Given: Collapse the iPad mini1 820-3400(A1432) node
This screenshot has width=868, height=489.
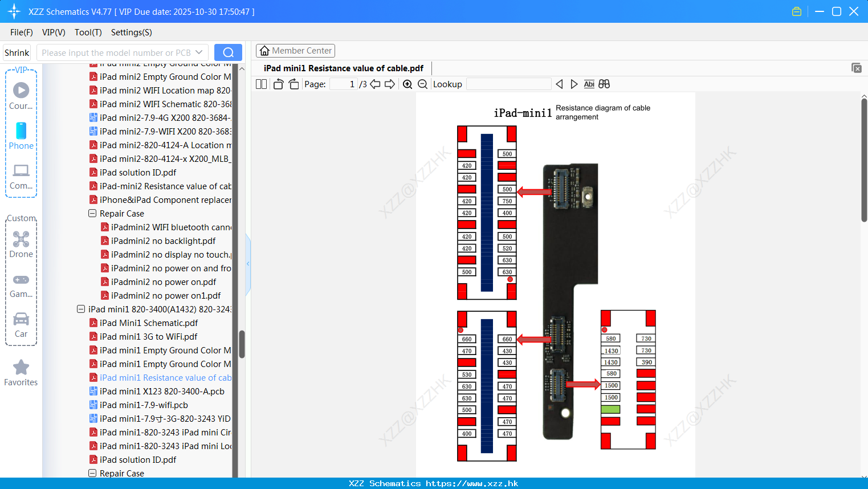Looking at the screenshot, I should pyautogui.click(x=81, y=309).
